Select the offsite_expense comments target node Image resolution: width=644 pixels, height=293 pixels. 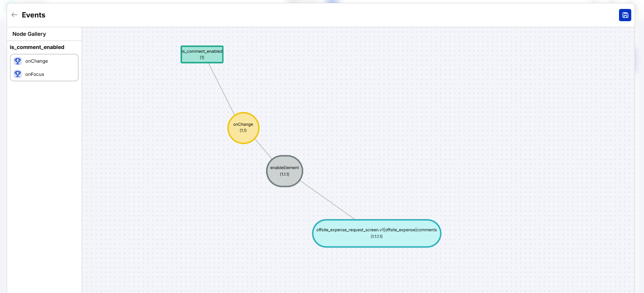pos(376,233)
